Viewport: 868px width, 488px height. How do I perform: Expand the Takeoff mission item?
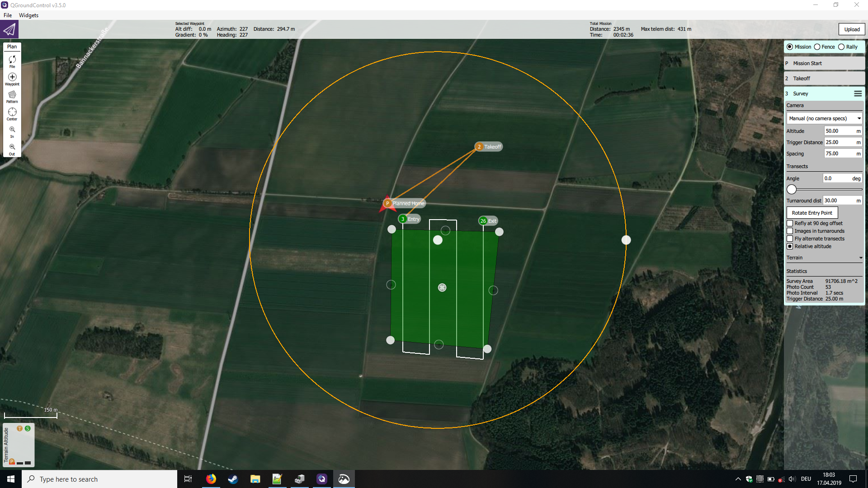tap(824, 78)
